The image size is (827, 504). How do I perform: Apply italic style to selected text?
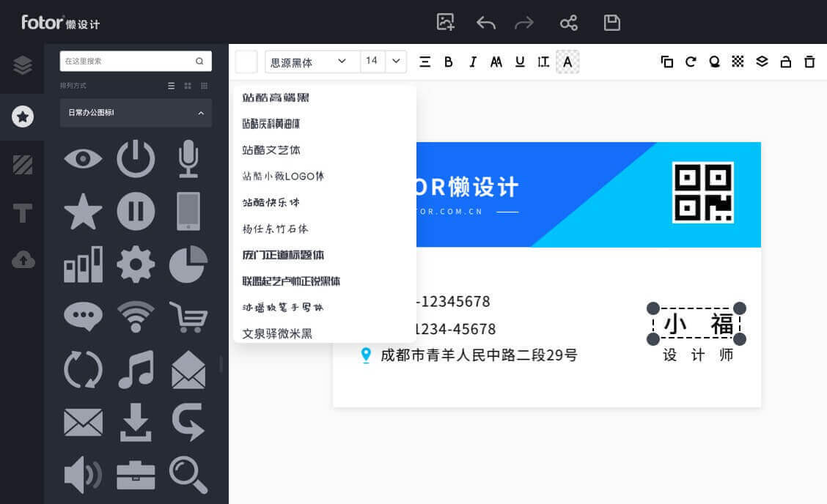point(472,62)
